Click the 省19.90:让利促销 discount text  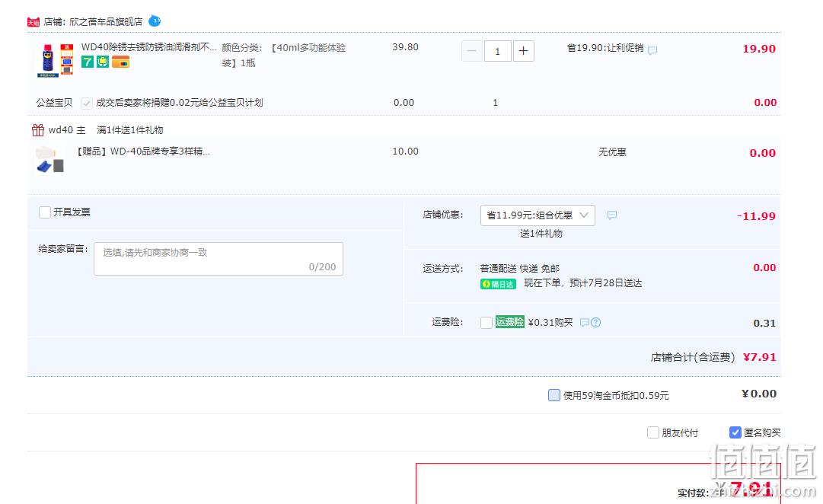[x=605, y=48]
